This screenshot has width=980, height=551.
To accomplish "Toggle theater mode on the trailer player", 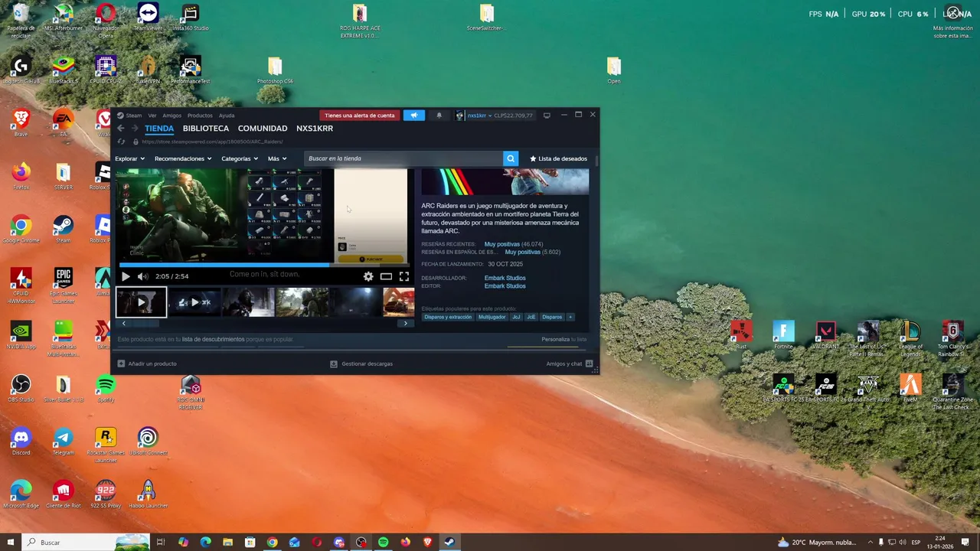I will coord(386,276).
